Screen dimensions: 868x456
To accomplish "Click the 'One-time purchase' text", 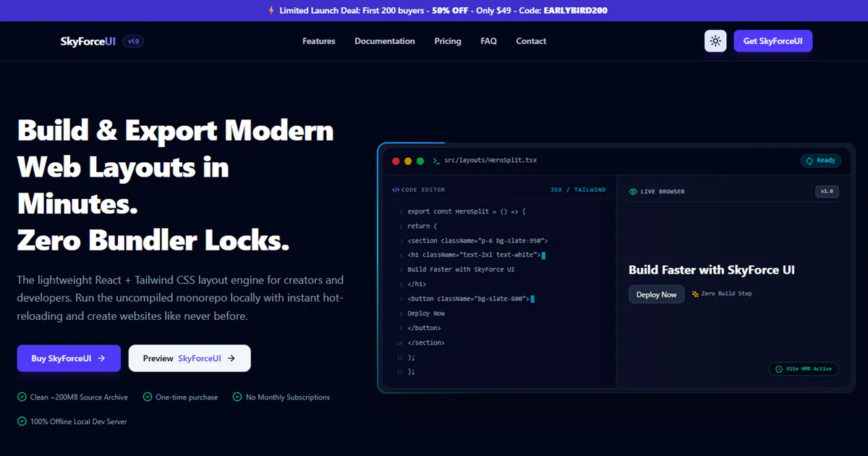I will point(187,397).
